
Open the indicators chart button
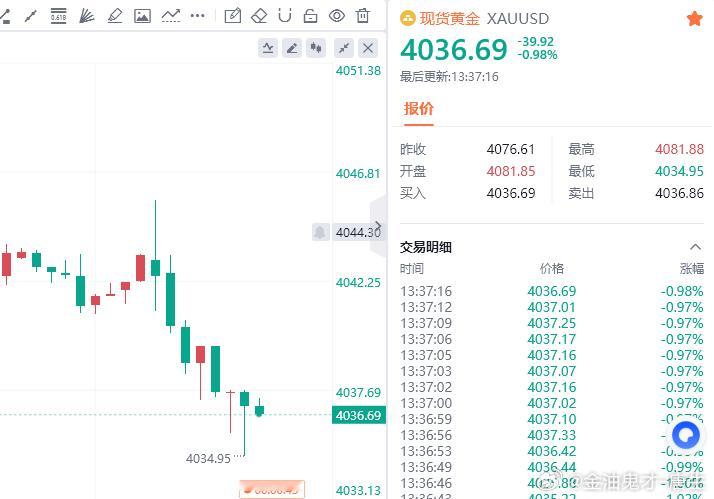pyautogui.click(x=268, y=48)
